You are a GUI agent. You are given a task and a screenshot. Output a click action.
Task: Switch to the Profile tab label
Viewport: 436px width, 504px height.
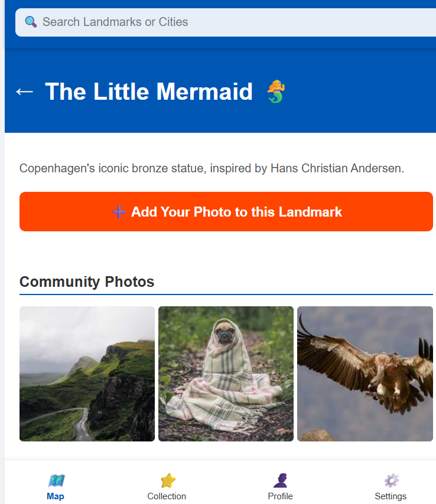tap(280, 496)
